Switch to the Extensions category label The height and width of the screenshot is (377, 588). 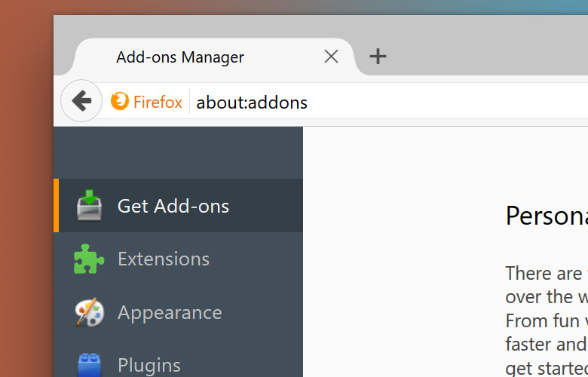(x=164, y=259)
